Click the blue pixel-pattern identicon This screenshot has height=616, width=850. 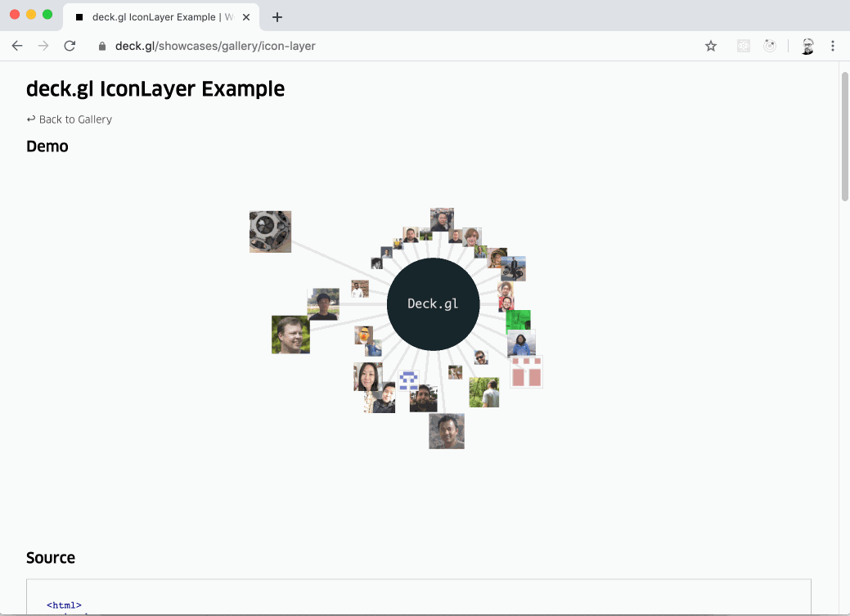(409, 380)
